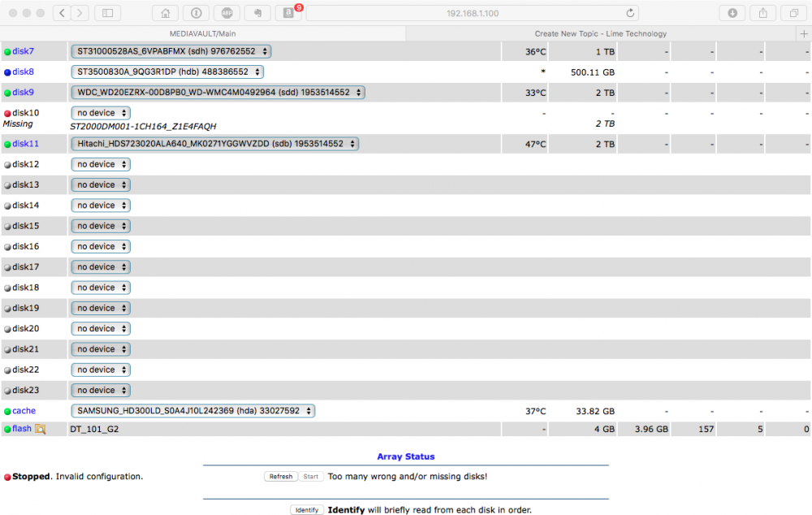Open disk20 no device dropdown
Screen dimensions: 812x515
(x=101, y=328)
